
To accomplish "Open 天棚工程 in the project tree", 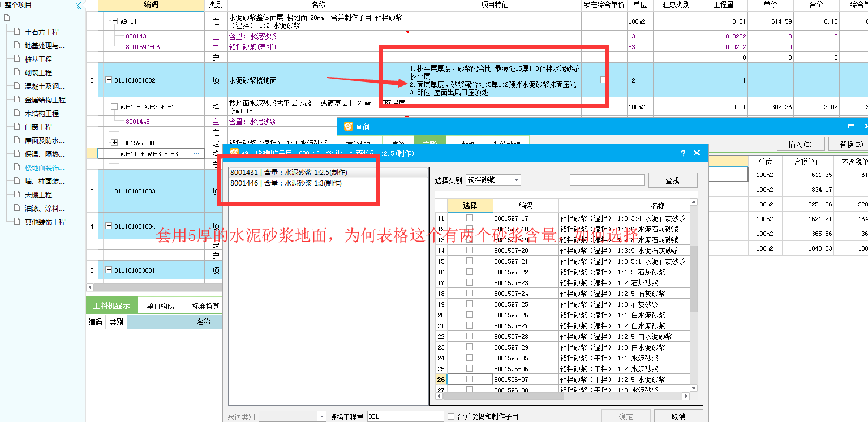I will [x=38, y=195].
